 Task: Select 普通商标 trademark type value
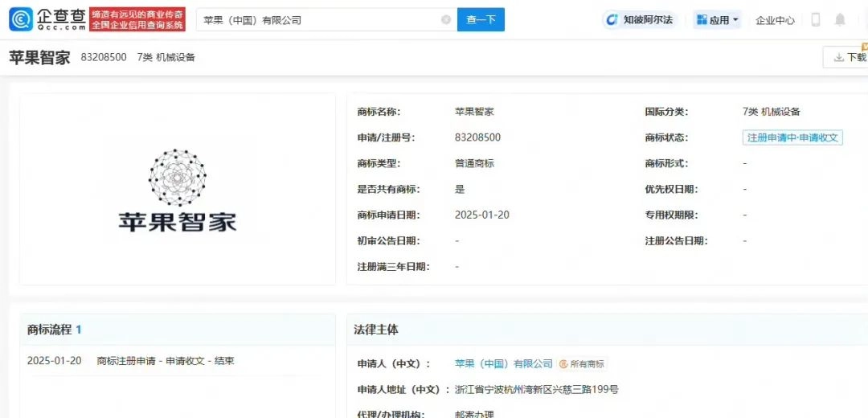pos(474,163)
